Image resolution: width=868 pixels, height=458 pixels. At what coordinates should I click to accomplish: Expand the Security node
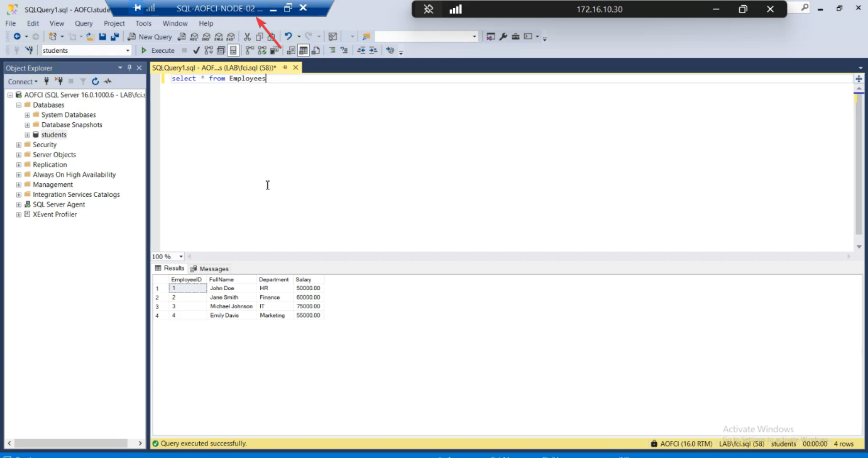click(x=19, y=145)
